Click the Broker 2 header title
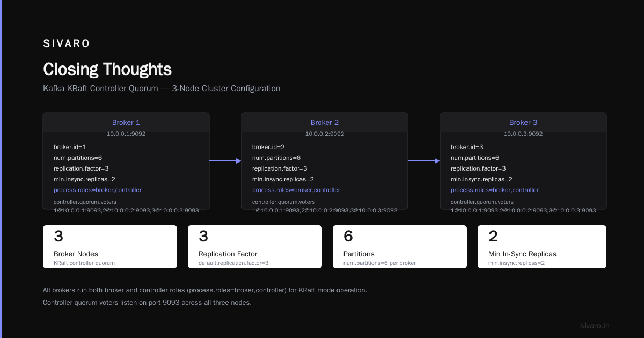The image size is (644, 338). 325,122
